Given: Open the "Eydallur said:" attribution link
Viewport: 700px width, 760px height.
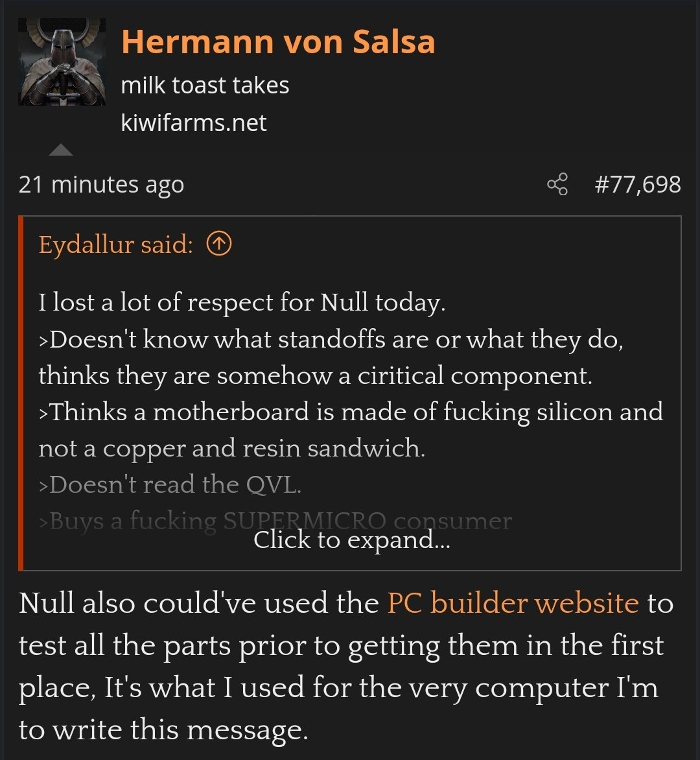Looking at the screenshot, I should [x=116, y=244].
